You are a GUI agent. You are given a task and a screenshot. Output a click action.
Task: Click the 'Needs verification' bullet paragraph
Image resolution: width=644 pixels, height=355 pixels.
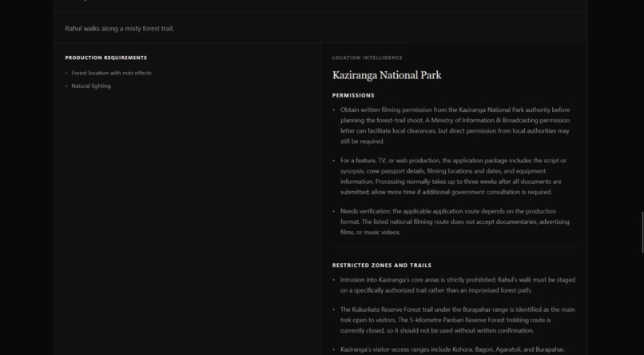coord(455,221)
